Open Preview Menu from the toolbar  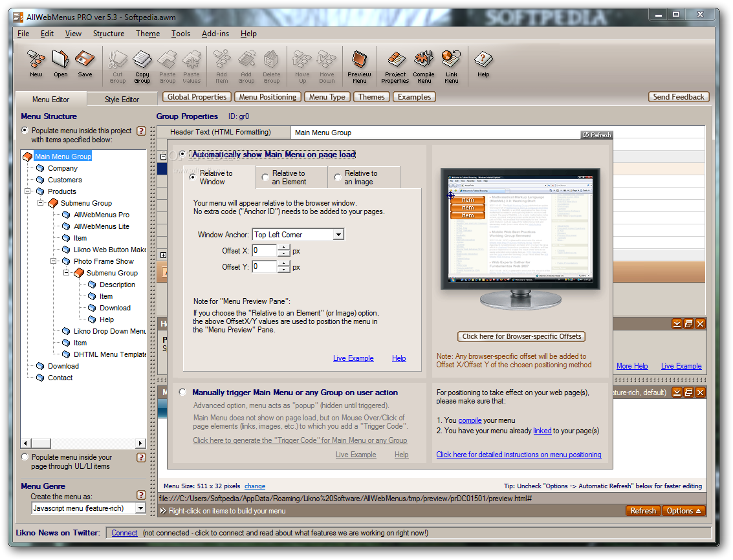(x=360, y=67)
